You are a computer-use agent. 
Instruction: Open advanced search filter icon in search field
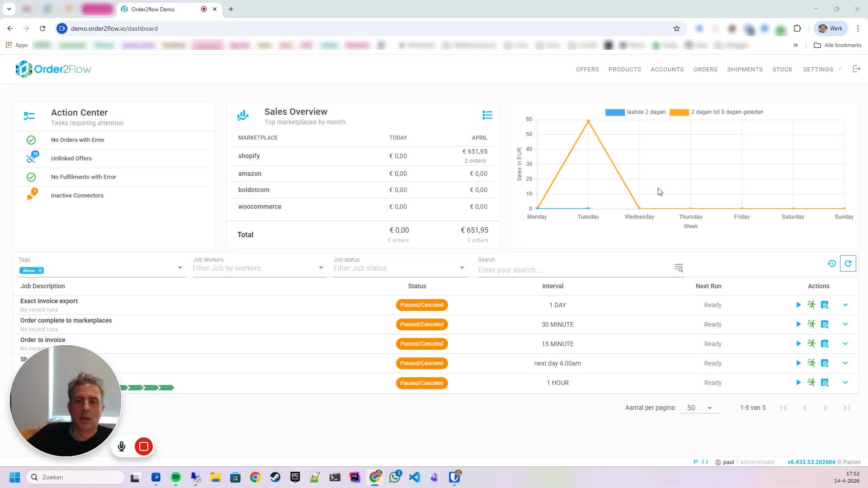click(x=679, y=268)
